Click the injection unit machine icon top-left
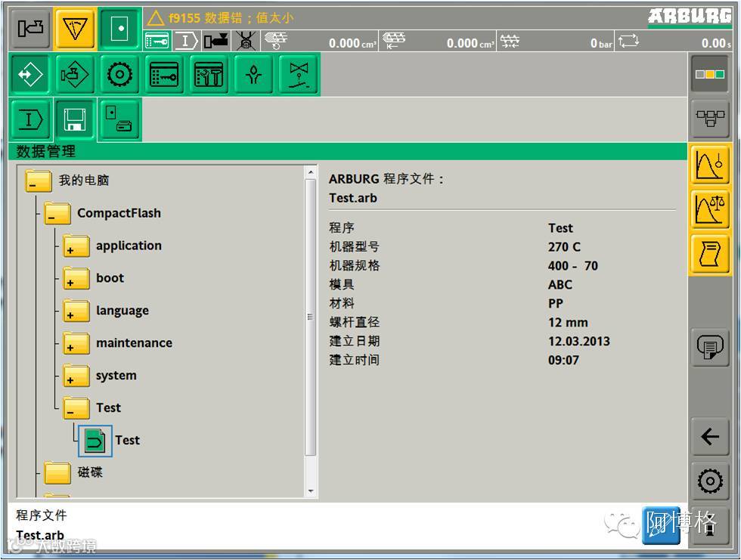741x560 pixels. coord(30,28)
